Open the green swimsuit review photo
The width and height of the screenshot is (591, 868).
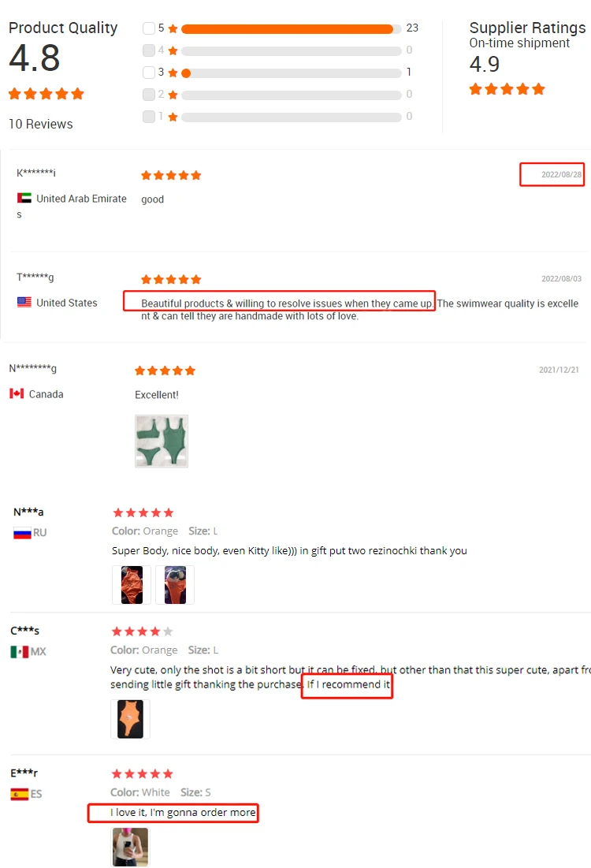tap(162, 441)
